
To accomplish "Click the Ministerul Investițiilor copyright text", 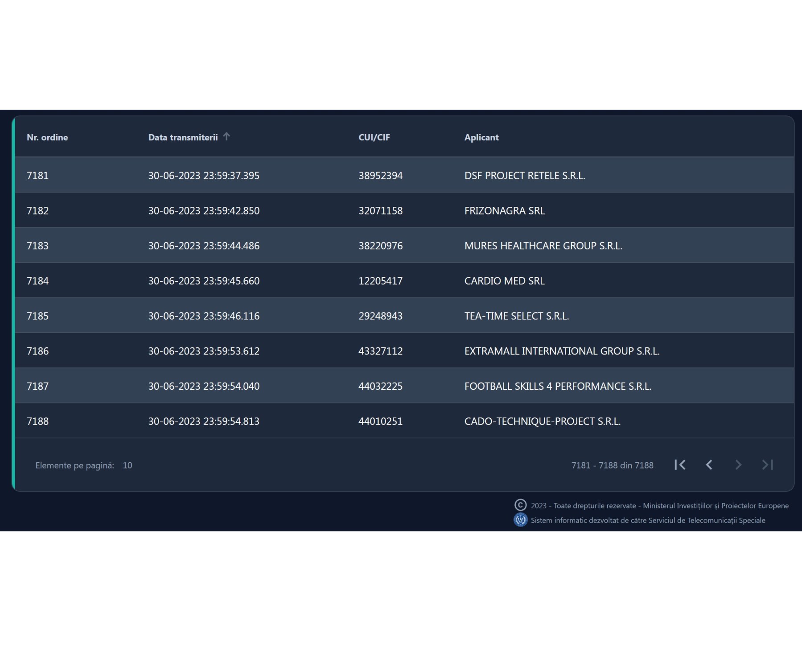I will pyautogui.click(x=660, y=506).
